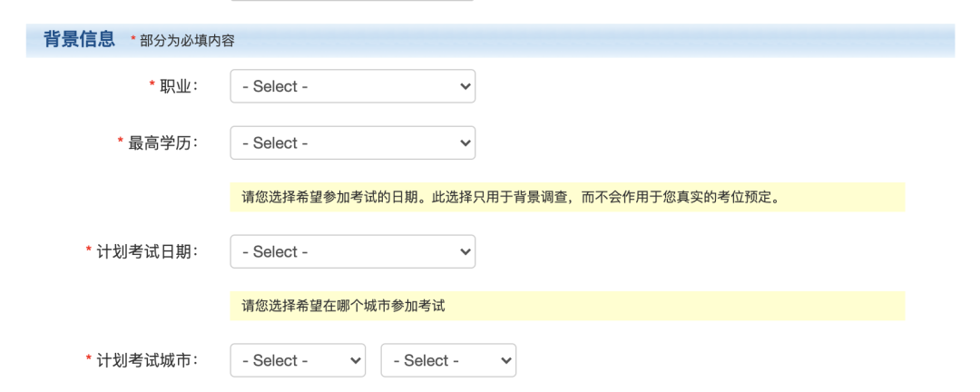Click the chevron arrow in 最高学历 dropdown
The image size is (980, 392).
465,143
